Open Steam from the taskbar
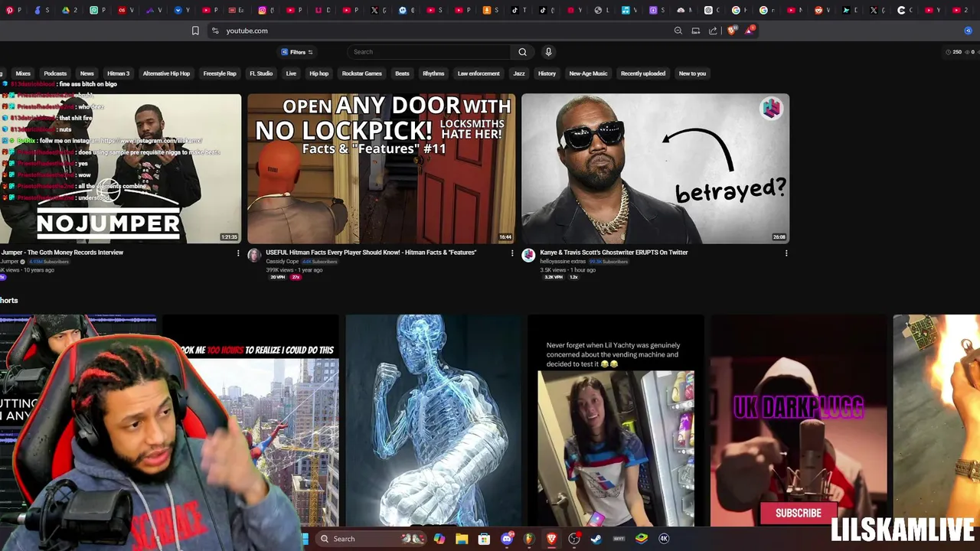 tap(596, 539)
